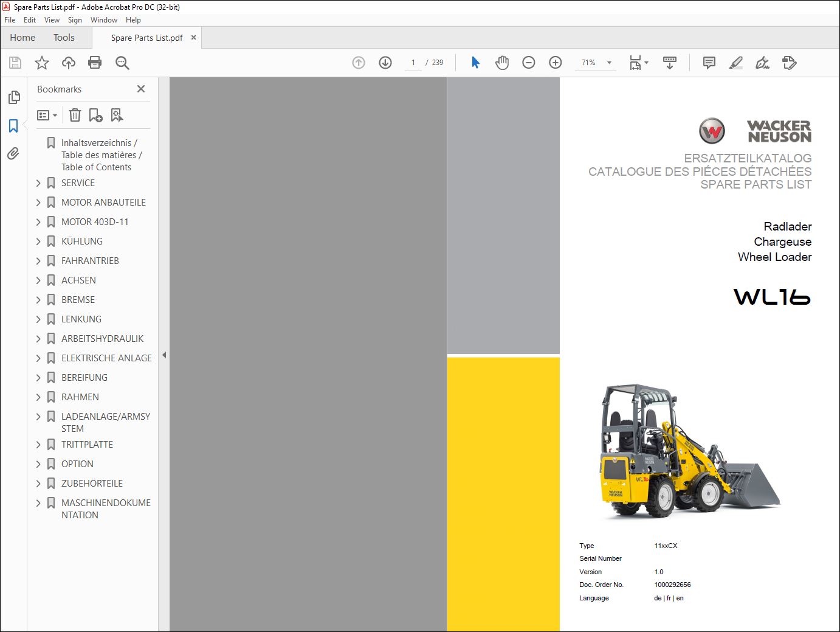The width and height of the screenshot is (840, 632).
Task: Expand the LENKUNG bookmark chevron
Action: click(x=38, y=319)
